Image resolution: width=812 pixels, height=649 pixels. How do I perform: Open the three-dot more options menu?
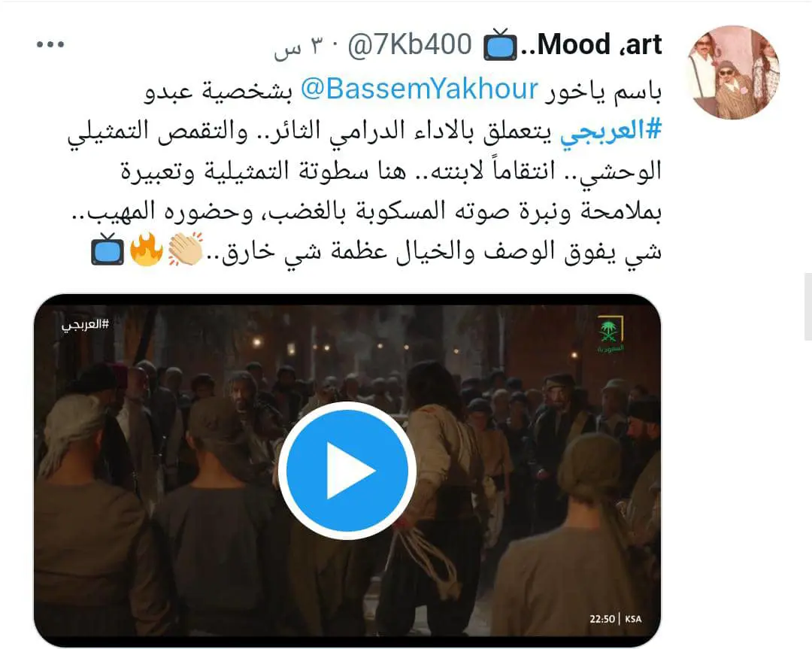click(50, 44)
